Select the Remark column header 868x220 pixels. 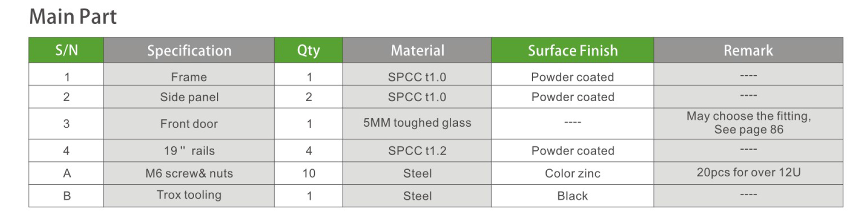tap(748, 51)
